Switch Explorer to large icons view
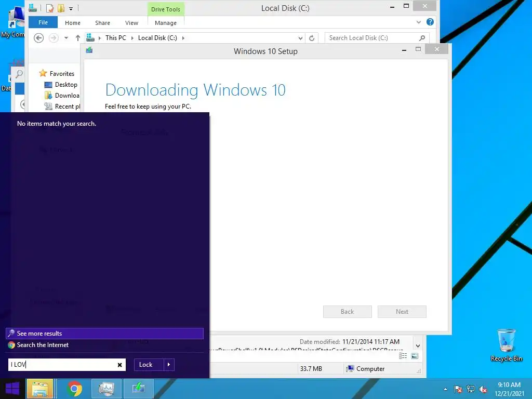The width and height of the screenshot is (532, 399). tap(414, 356)
